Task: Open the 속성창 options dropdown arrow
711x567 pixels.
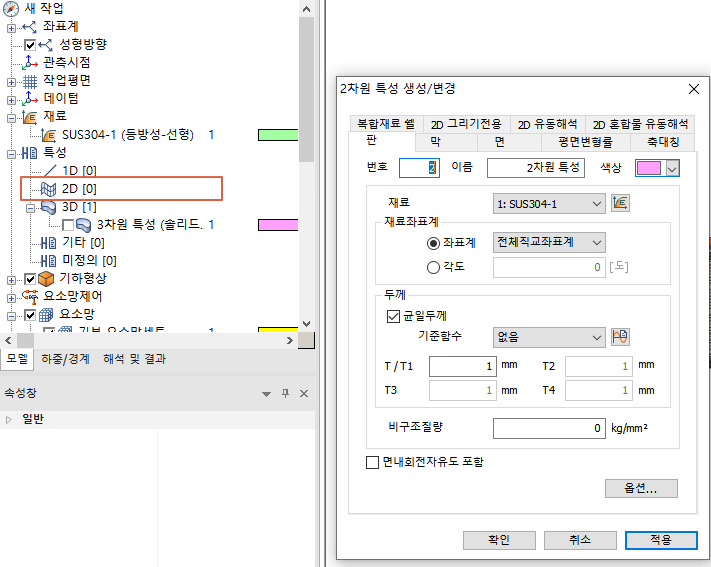Action: [x=267, y=394]
